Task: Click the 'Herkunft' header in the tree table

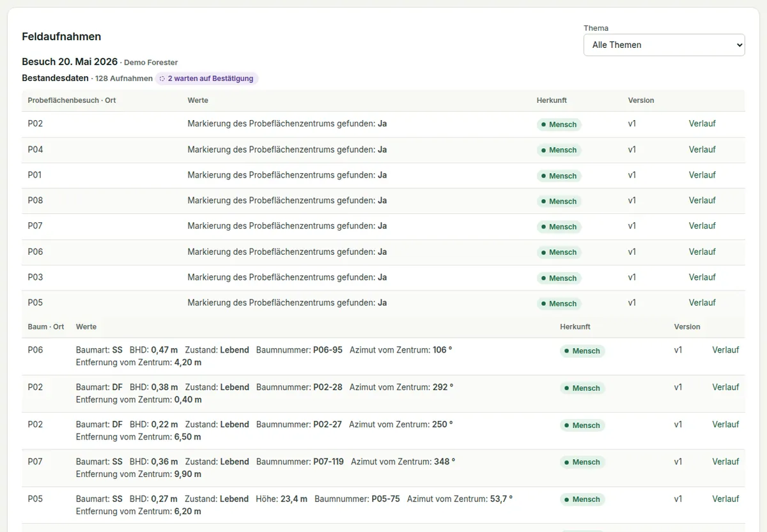Action: coord(575,327)
